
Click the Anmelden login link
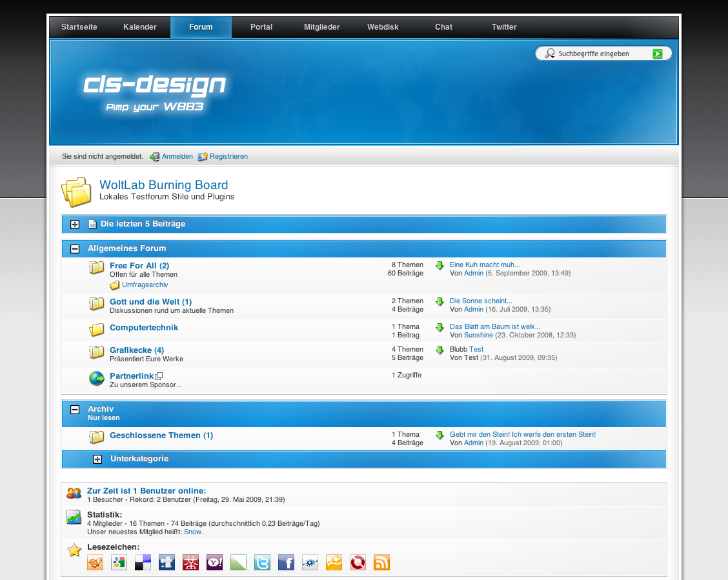[177, 157]
